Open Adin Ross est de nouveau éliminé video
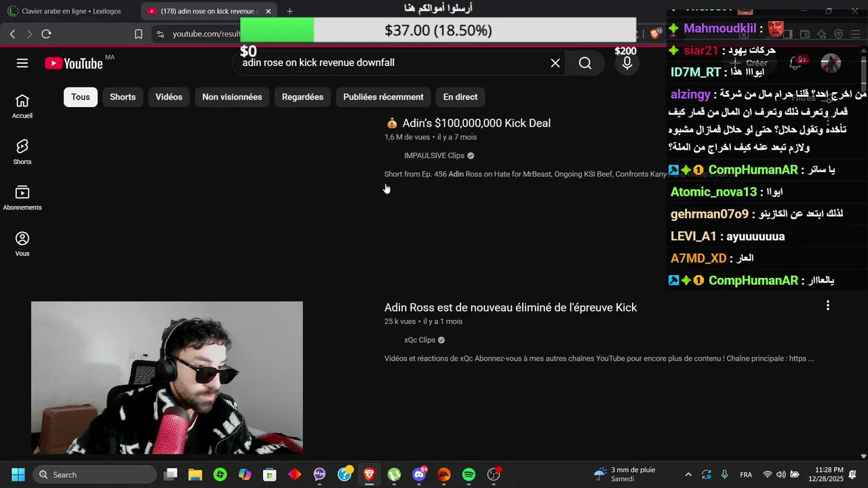 [x=511, y=308]
